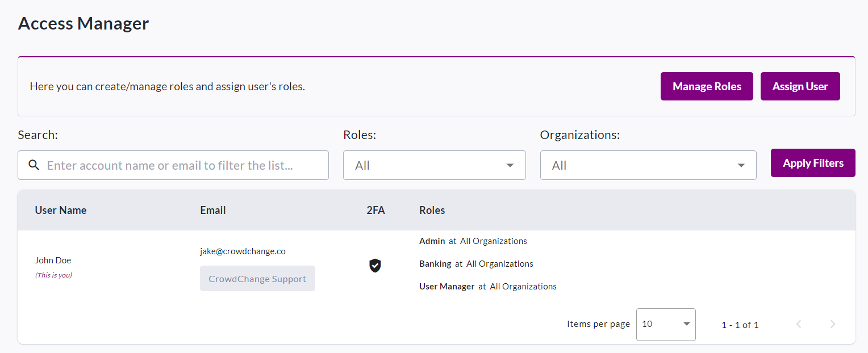868x353 pixels.
Task: Click the Roles column header
Action: pos(432,210)
